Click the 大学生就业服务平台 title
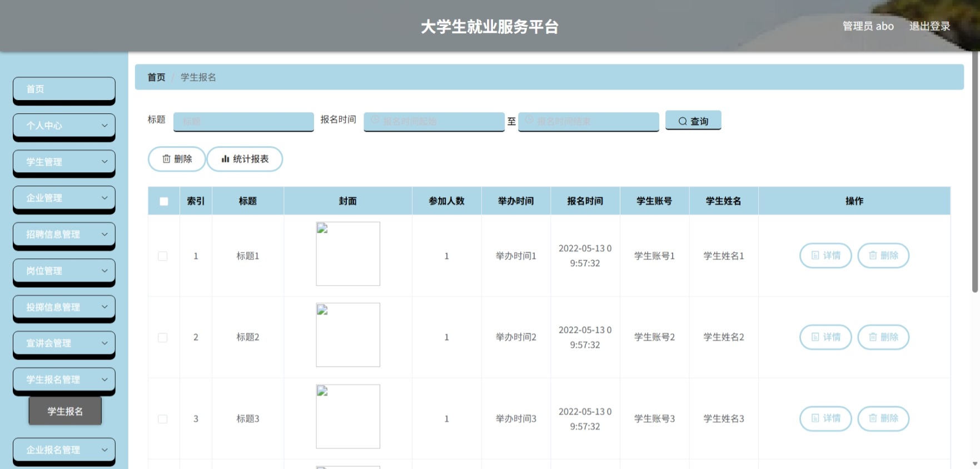Image resolution: width=980 pixels, height=469 pixels. [x=490, y=27]
